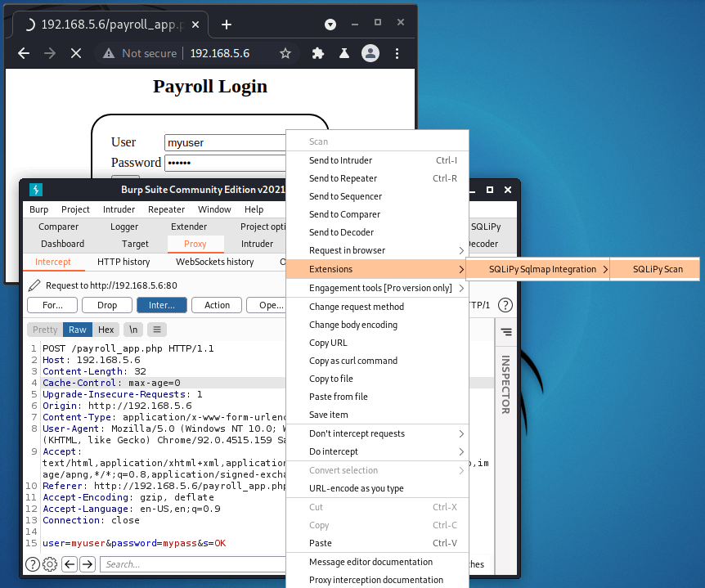The width and height of the screenshot is (705, 588).
Task: Expand Don't intercept requests submenu
Action: click(x=377, y=433)
